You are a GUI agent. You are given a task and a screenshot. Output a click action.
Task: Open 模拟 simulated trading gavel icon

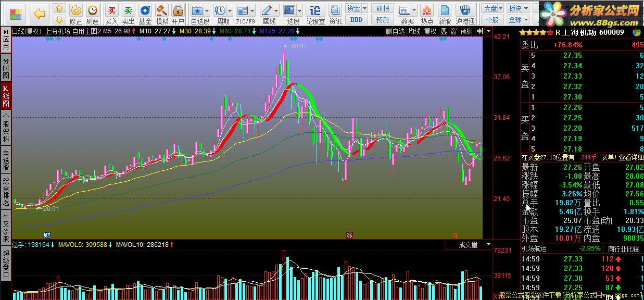[x=162, y=13]
